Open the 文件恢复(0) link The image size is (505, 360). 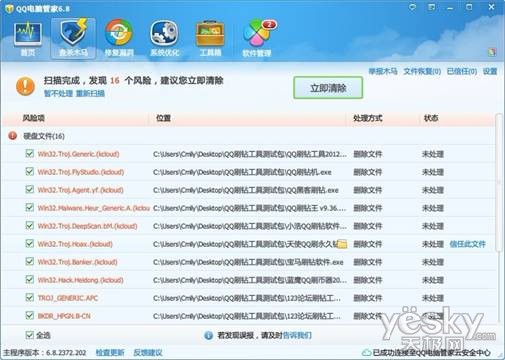click(422, 71)
